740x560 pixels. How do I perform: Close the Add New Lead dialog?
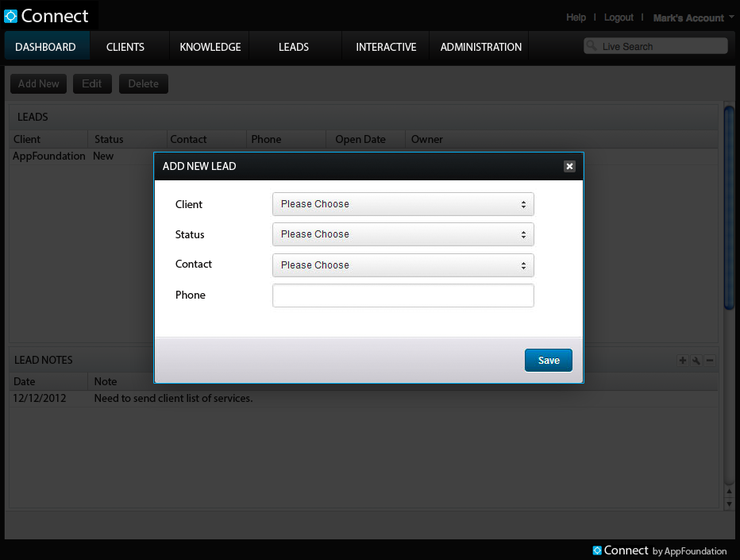pyautogui.click(x=569, y=166)
